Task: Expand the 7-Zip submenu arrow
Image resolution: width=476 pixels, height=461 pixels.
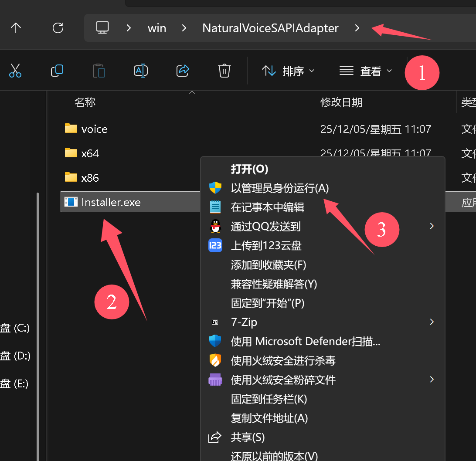Action: click(431, 322)
